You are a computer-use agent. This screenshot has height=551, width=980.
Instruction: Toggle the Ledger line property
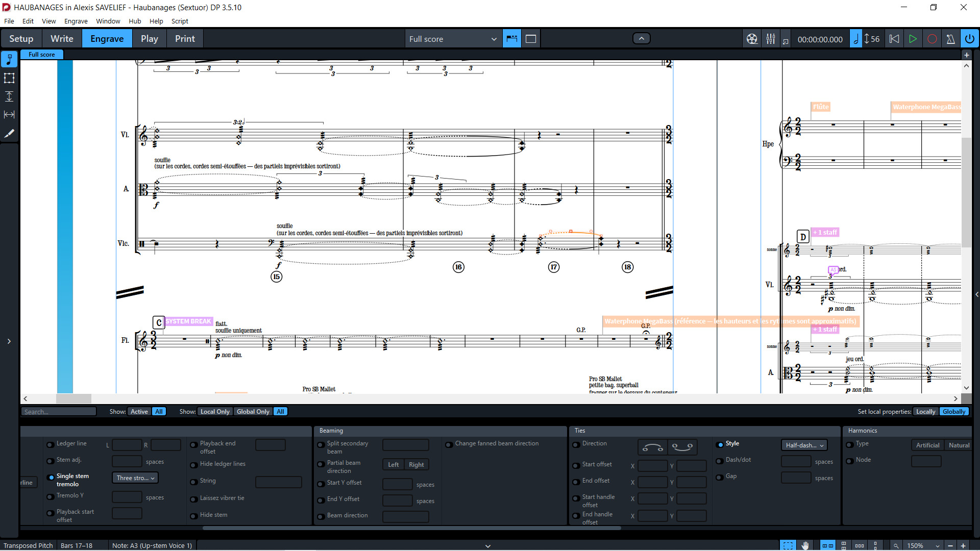coord(51,445)
